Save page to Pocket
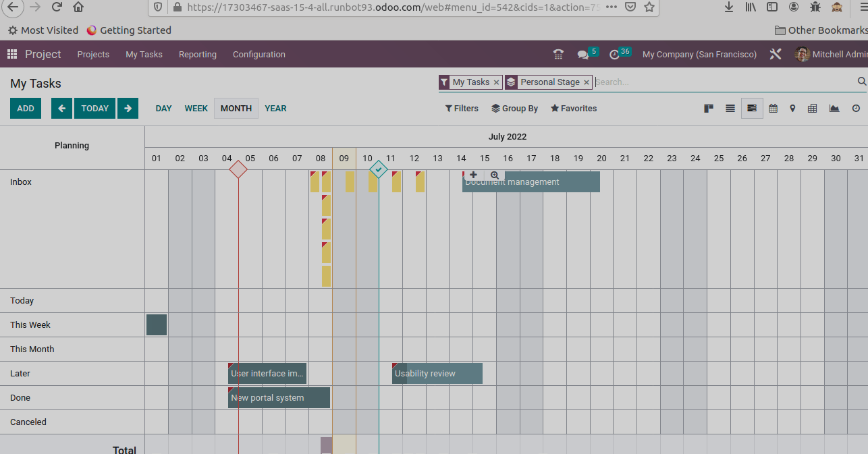 click(x=630, y=7)
